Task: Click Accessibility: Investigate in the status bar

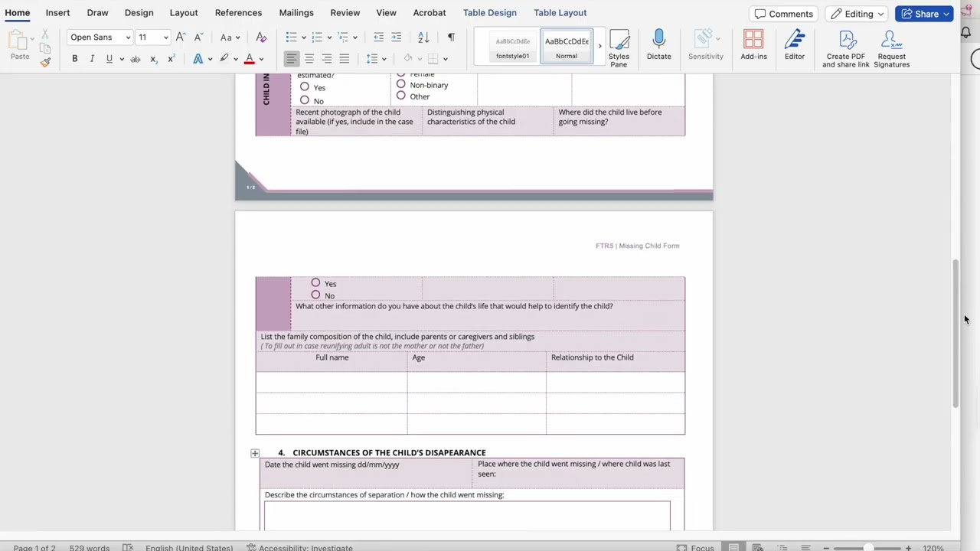Action: pyautogui.click(x=299, y=547)
